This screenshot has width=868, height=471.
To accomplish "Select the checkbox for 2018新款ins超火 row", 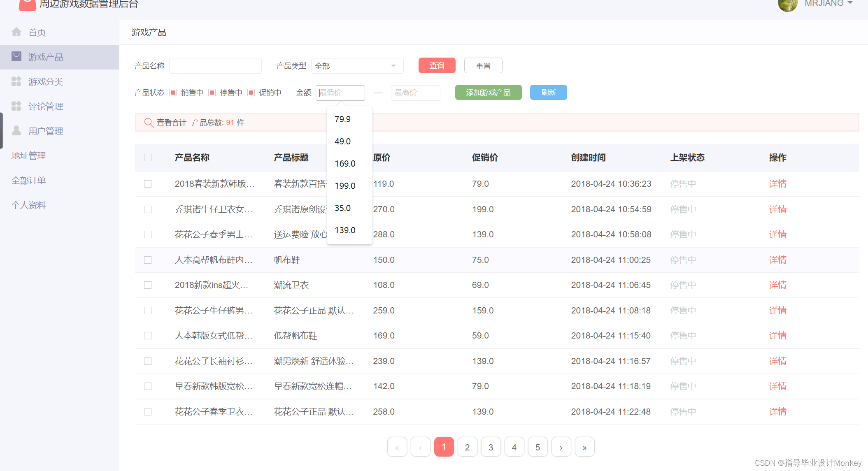I will 148,285.
